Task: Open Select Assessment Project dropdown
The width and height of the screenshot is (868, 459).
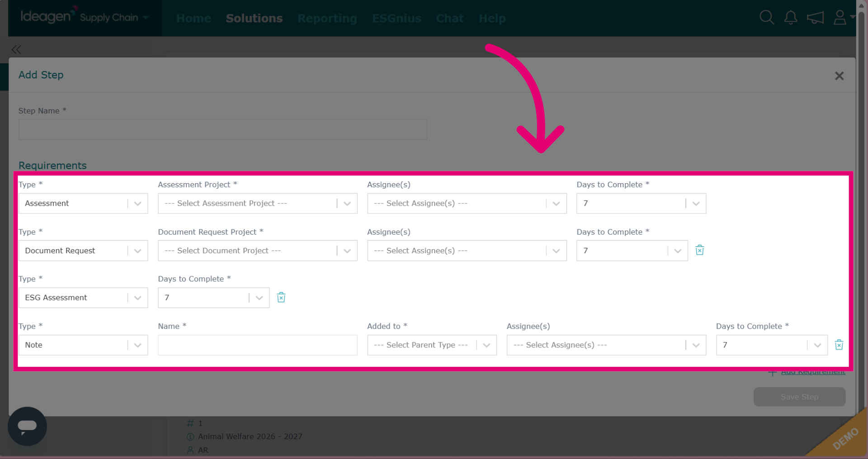Action: 258,203
